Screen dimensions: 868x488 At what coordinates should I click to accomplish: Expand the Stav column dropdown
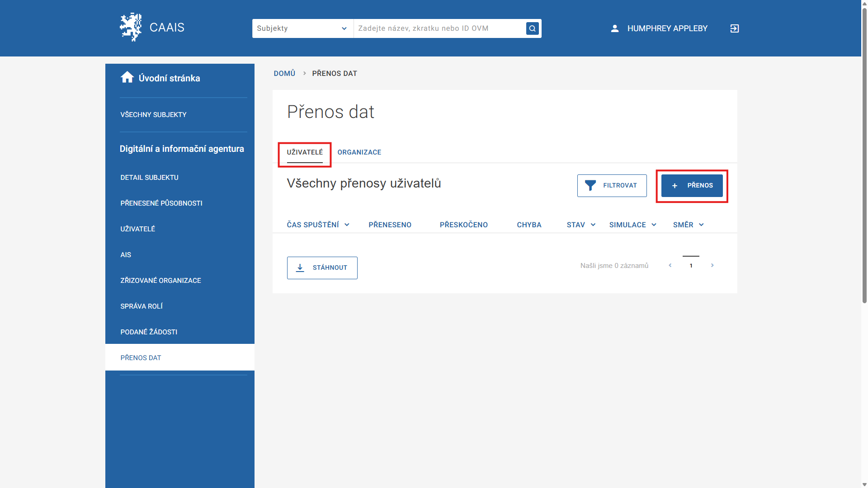point(593,225)
